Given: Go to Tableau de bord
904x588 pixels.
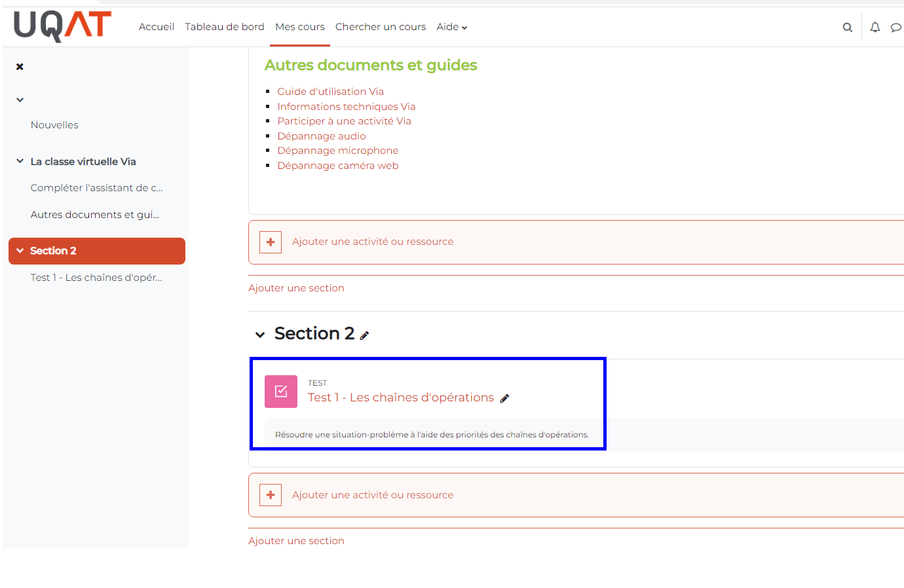Looking at the screenshot, I should pyautogui.click(x=224, y=27).
